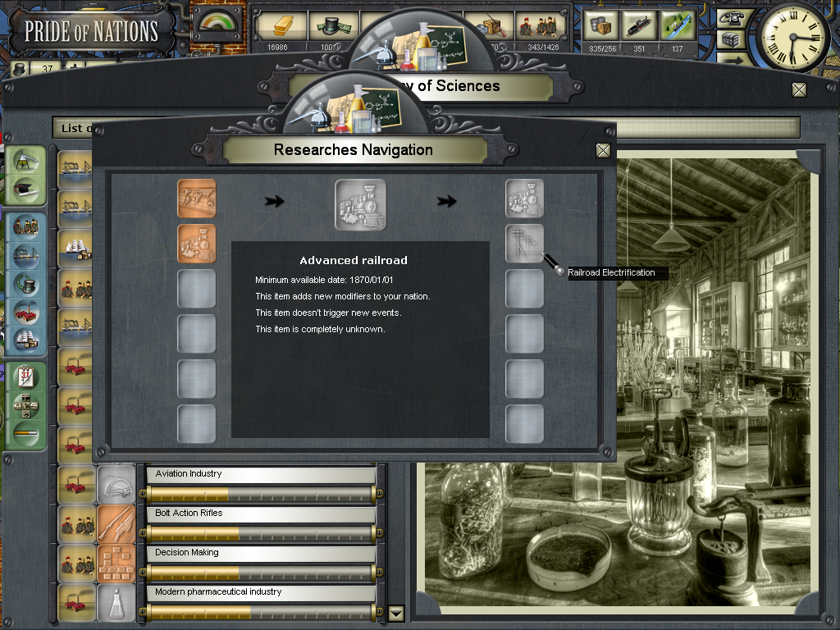Select the Decision Making research entry
This screenshot has width=840, height=630.
click(x=261, y=553)
